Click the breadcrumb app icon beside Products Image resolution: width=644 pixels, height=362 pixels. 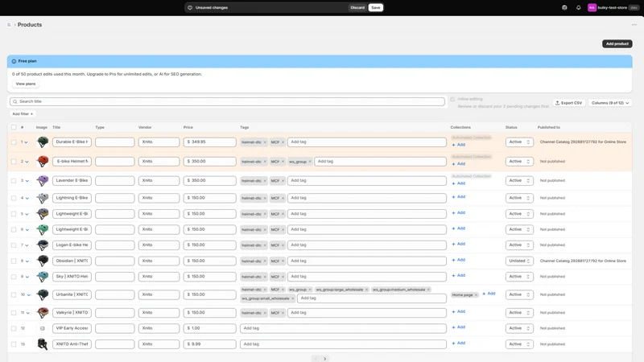tap(9, 25)
